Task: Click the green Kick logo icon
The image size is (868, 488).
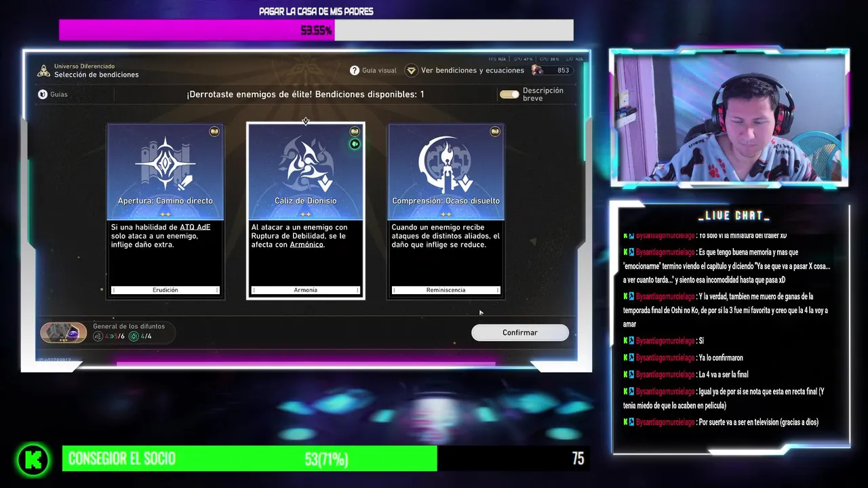Action: pos(33,460)
